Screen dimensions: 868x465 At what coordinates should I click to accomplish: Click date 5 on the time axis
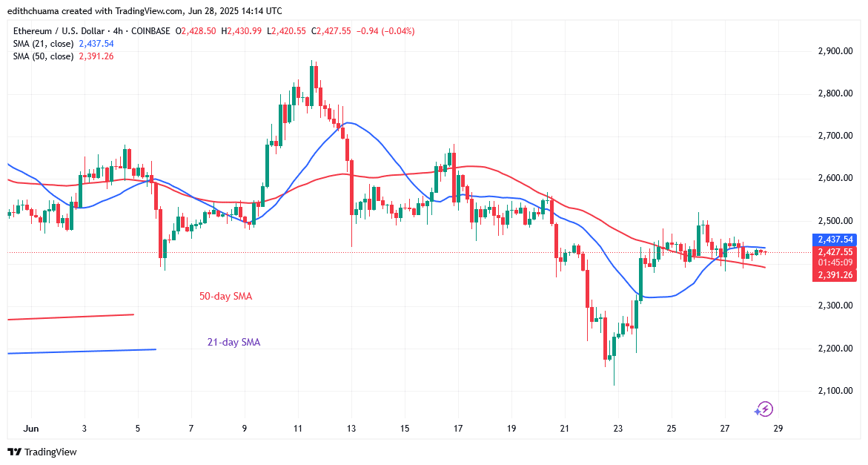point(137,429)
